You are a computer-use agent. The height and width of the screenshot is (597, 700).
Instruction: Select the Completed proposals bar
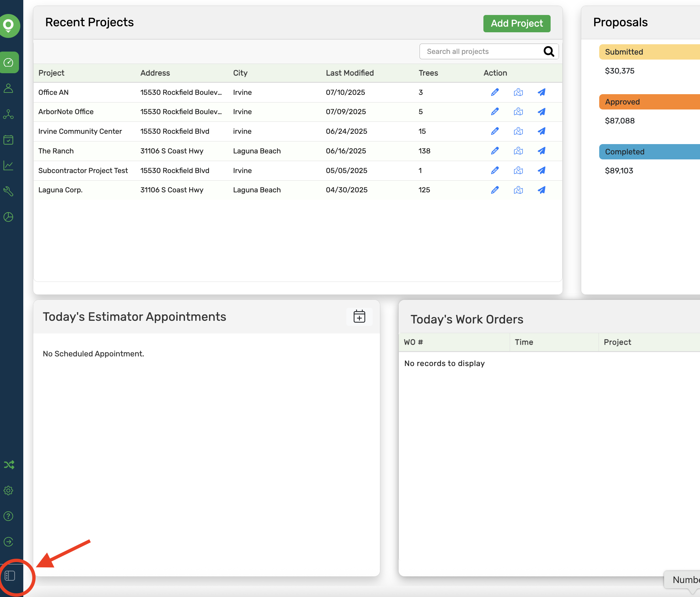click(x=649, y=152)
